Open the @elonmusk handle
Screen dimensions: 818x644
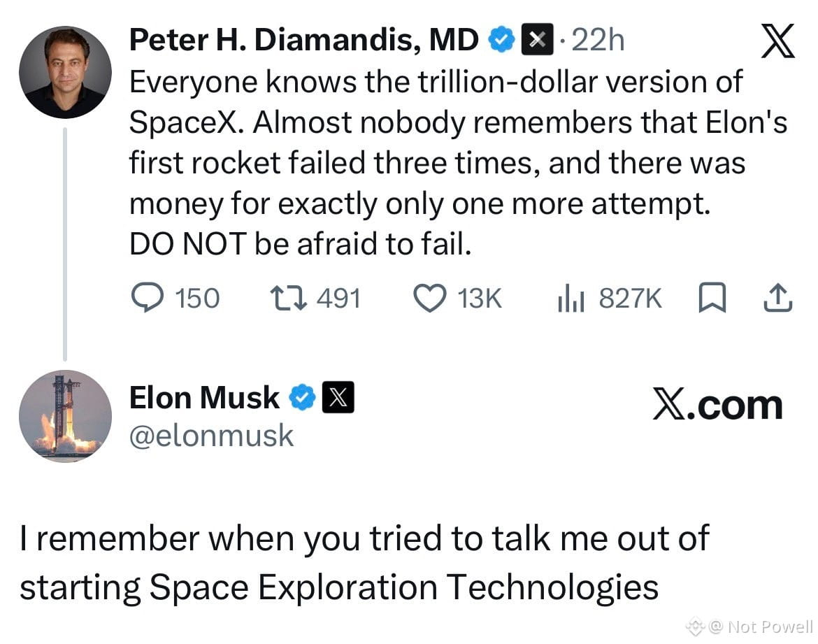click(x=211, y=435)
